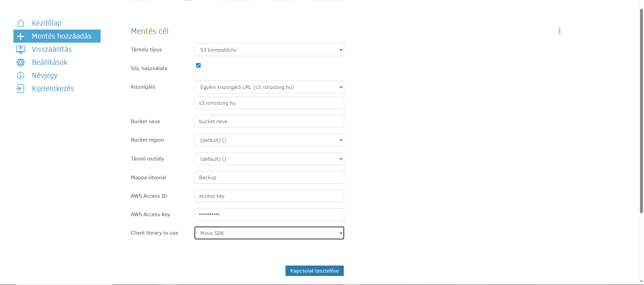This screenshot has width=644, height=285.
Task: Open the three-dot options menu
Action: click(559, 31)
